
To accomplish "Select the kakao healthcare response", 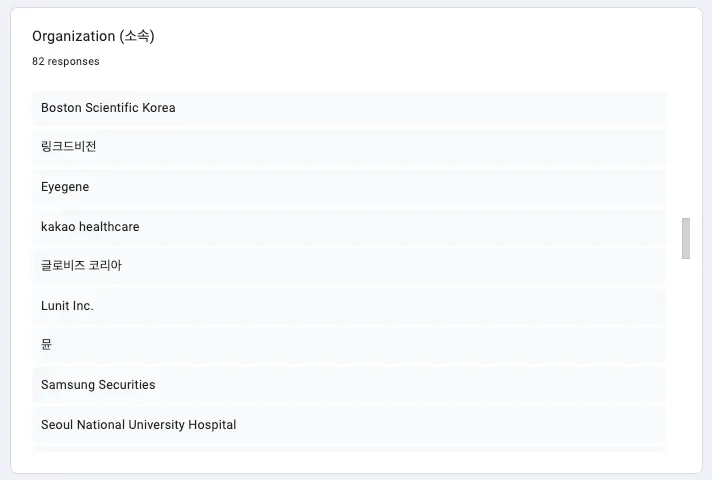I will pyautogui.click(x=349, y=227).
